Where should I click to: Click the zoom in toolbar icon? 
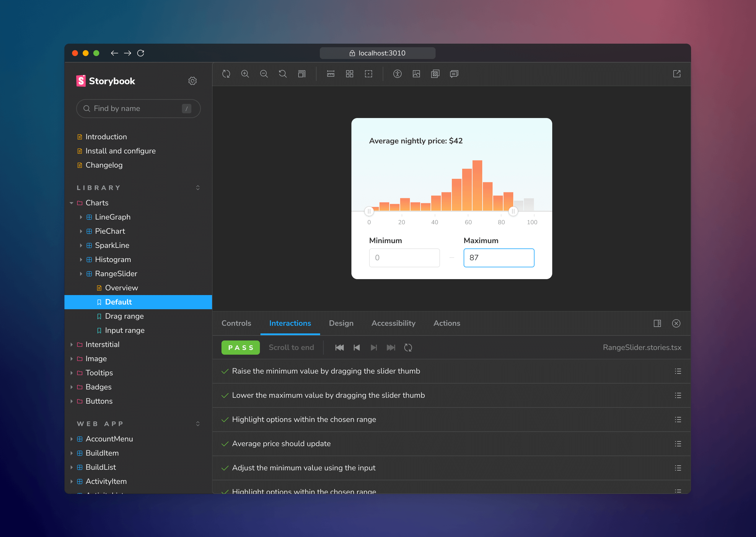pos(245,74)
